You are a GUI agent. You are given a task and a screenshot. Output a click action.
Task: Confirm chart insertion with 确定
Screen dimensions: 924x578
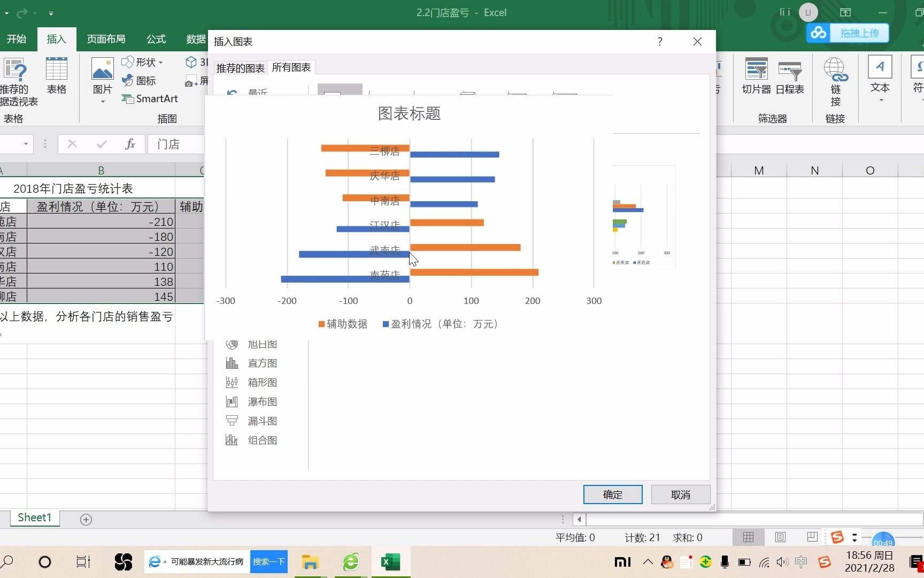click(613, 494)
